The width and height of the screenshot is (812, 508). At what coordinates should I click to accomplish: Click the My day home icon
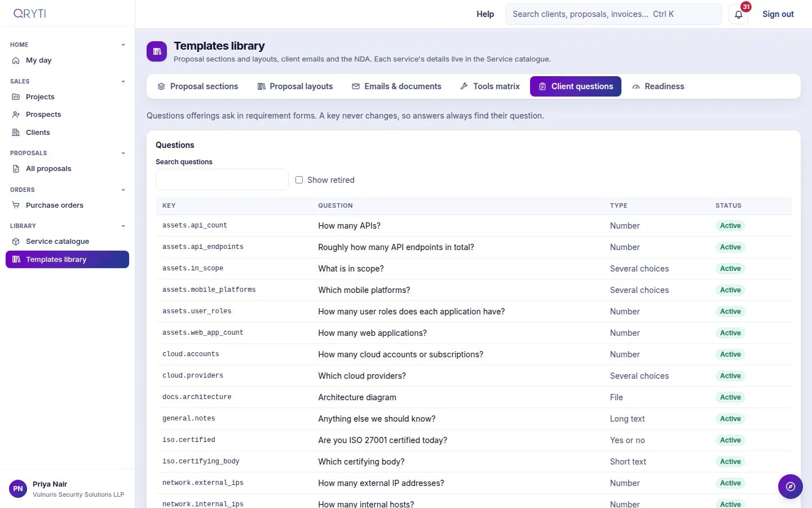(16, 60)
